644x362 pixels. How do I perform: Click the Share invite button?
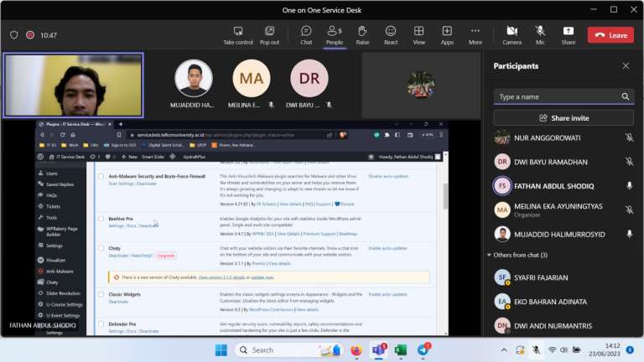(563, 118)
